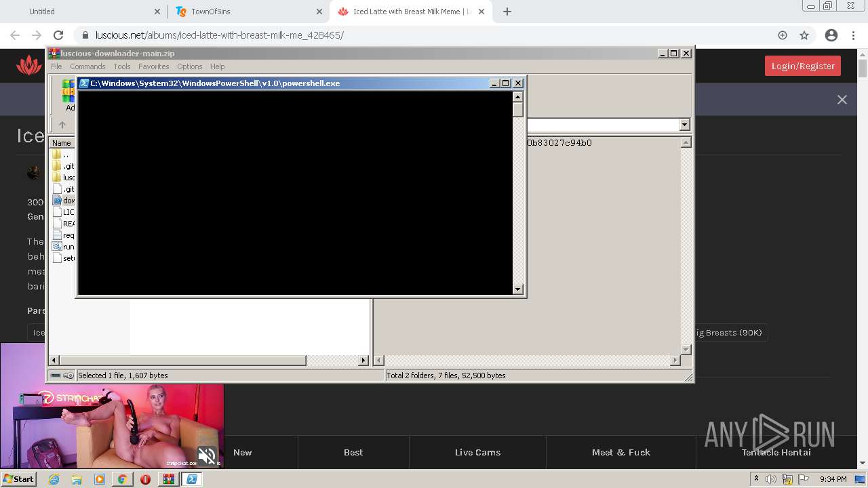The image size is (868, 488).
Task: Go up one folder in WinRAR
Action: click(62, 125)
